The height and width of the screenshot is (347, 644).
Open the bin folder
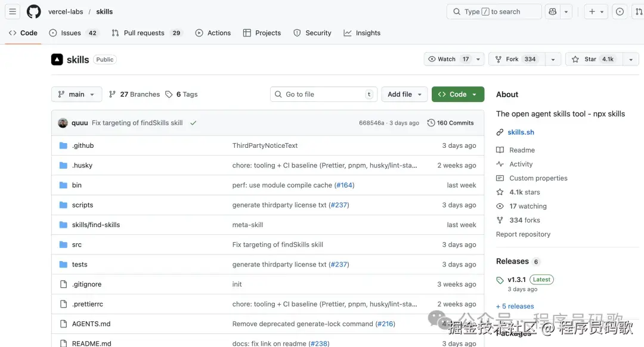click(77, 185)
